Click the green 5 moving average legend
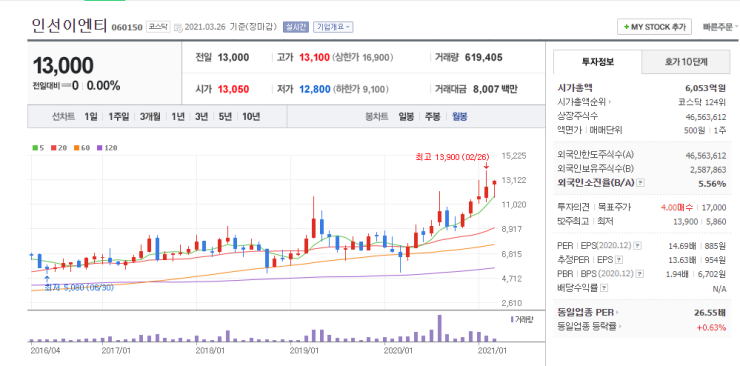 (37, 148)
